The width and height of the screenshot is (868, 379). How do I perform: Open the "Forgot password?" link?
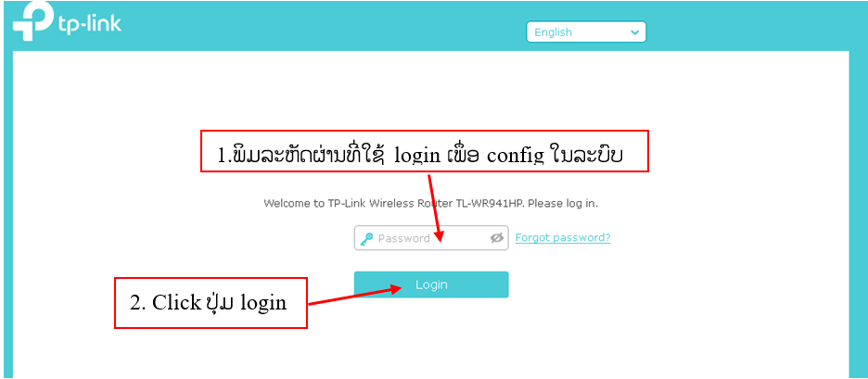pos(562,238)
